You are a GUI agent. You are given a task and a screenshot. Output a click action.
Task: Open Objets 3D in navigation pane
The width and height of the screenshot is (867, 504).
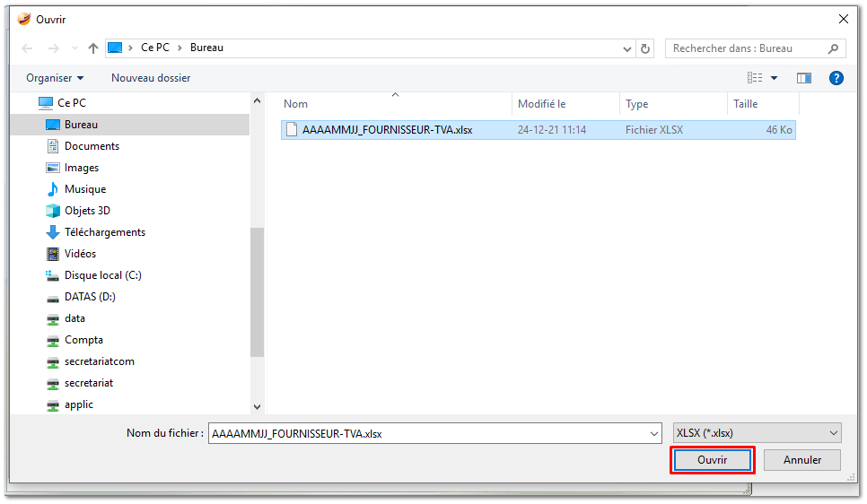point(87,211)
